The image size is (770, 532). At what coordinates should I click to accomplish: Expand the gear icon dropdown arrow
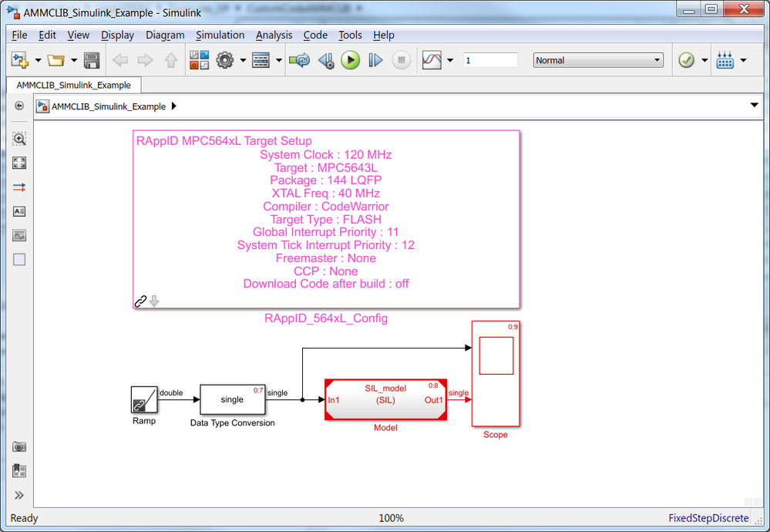(x=243, y=60)
